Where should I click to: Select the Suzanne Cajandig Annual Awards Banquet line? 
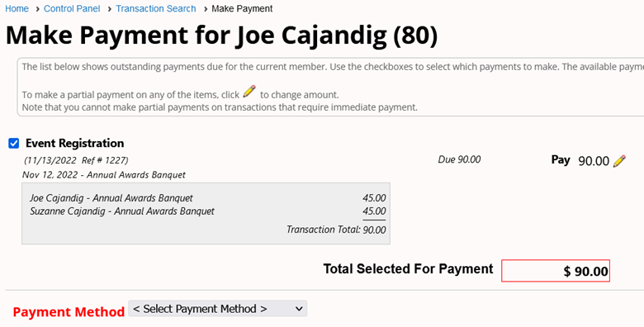[208, 211]
